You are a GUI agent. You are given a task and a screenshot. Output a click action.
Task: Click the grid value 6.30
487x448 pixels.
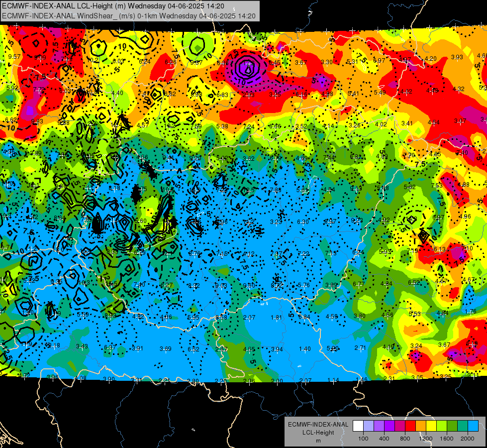click(x=303, y=222)
